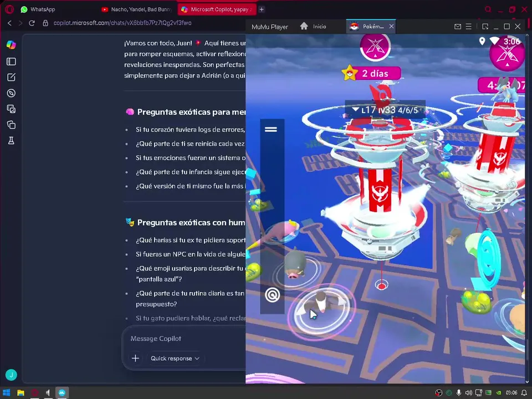
Task: Open the network tray icon
Action: point(479,393)
